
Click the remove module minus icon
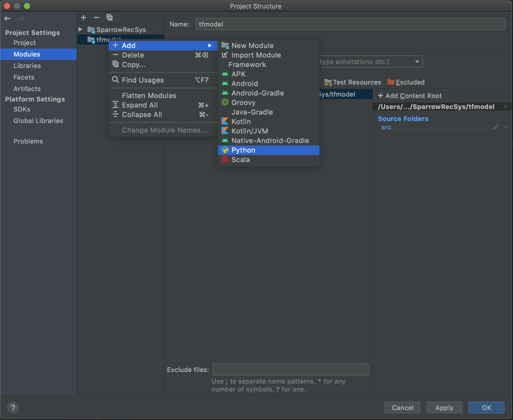tap(96, 18)
